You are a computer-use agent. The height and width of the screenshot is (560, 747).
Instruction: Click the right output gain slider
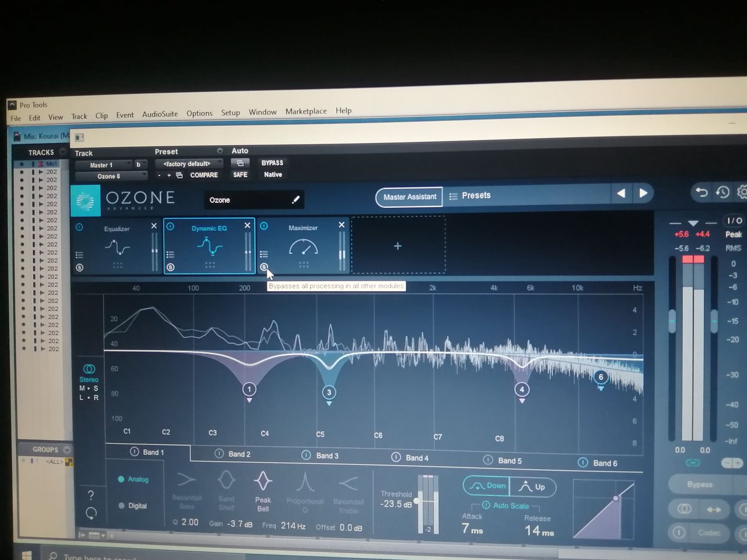pos(714,321)
